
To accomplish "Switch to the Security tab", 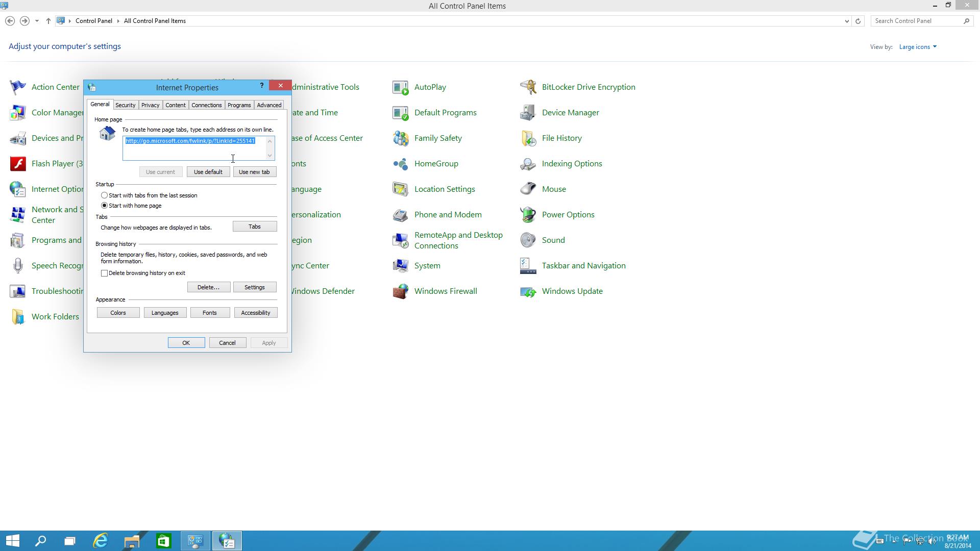I will pos(125,105).
